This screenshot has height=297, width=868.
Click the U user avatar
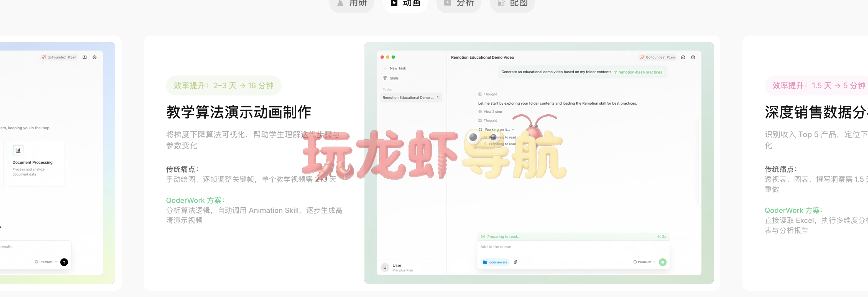(385, 268)
